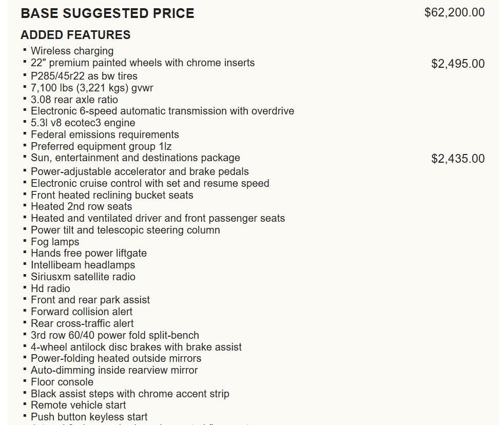Click the $2,495.00 wheels price
Screen dimensions: 504x425
[458, 64]
